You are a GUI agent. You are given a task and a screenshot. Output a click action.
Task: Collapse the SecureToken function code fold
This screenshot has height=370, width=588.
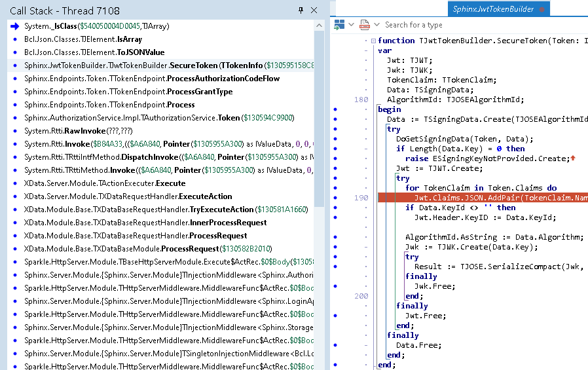[373, 41]
